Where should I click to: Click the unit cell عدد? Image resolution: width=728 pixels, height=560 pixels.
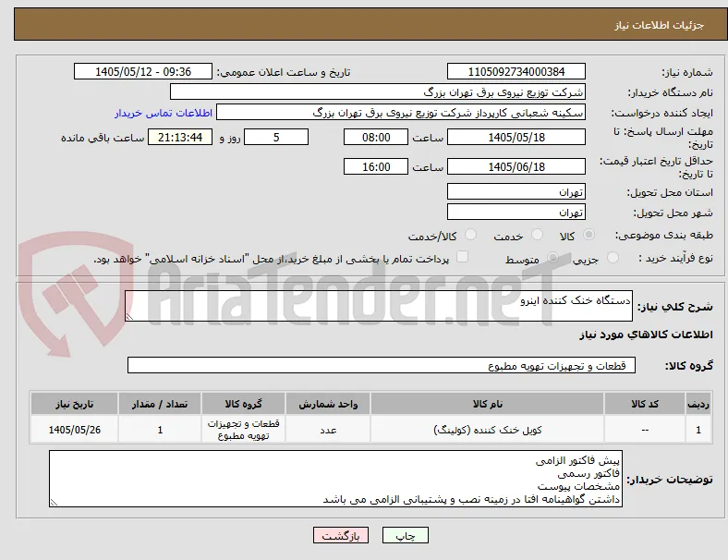(x=328, y=430)
